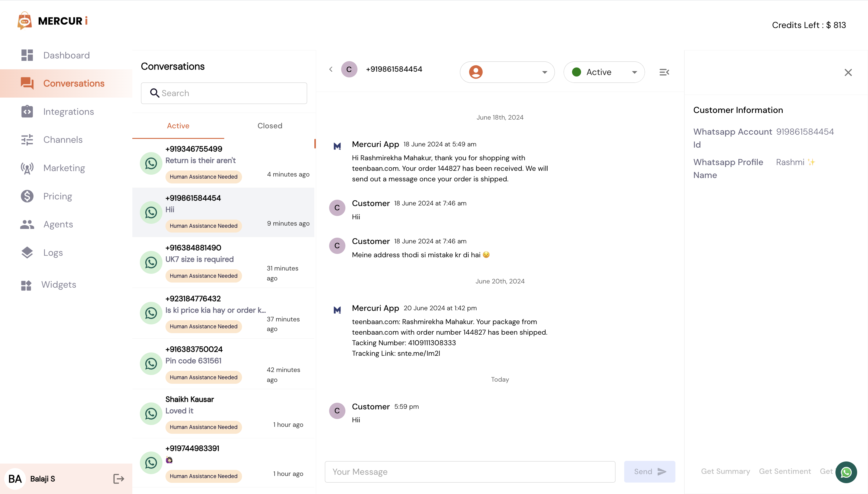This screenshot has height=494, width=868.
Task: Open the Channels menu item
Action: coord(63,140)
